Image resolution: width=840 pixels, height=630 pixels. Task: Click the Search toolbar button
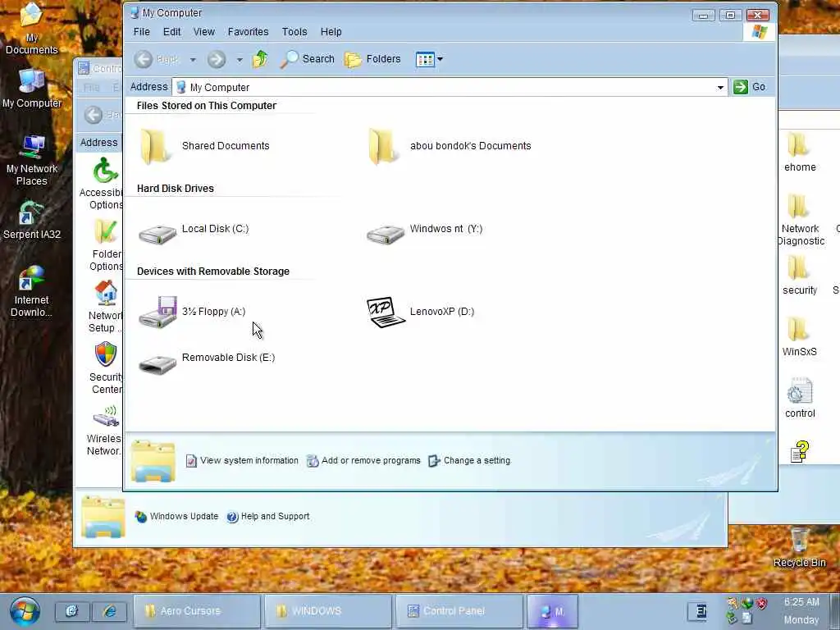(x=308, y=59)
